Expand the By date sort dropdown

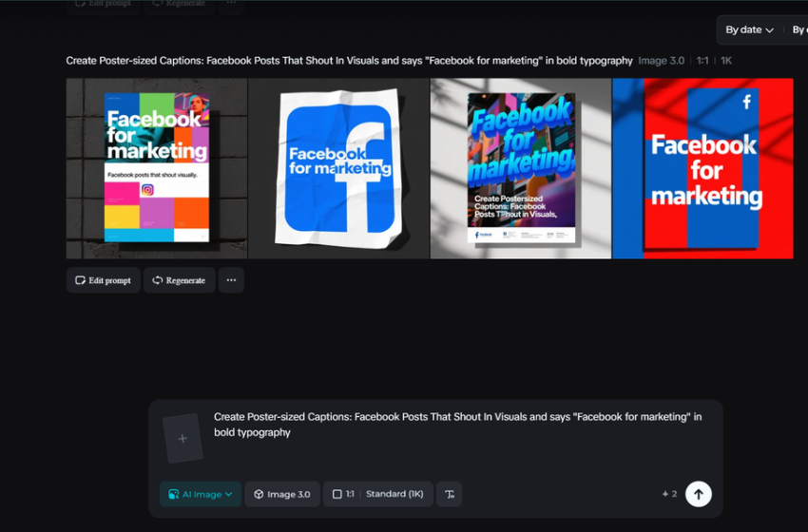coord(748,29)
